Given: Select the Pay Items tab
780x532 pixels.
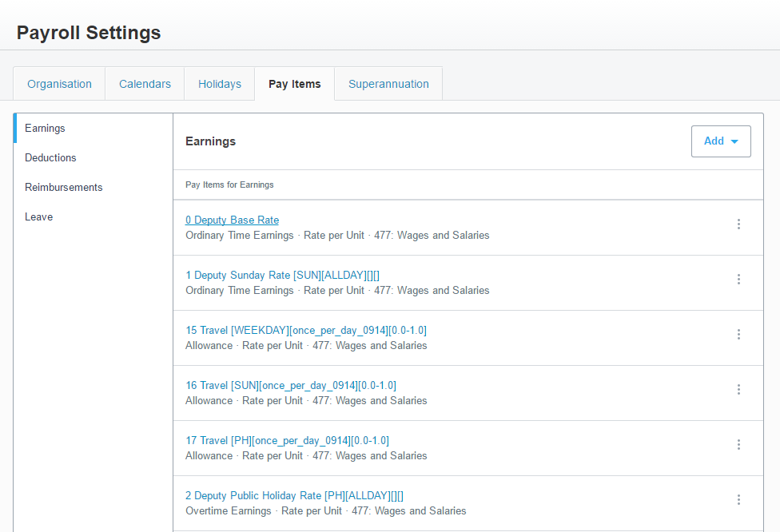Looking at the screenshot, I should coord(295,84).
